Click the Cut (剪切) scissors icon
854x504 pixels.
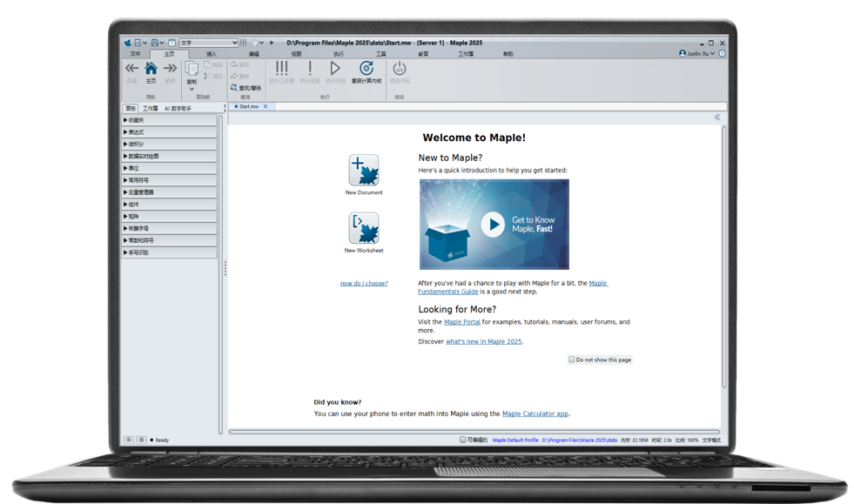(x=207, y=76)
